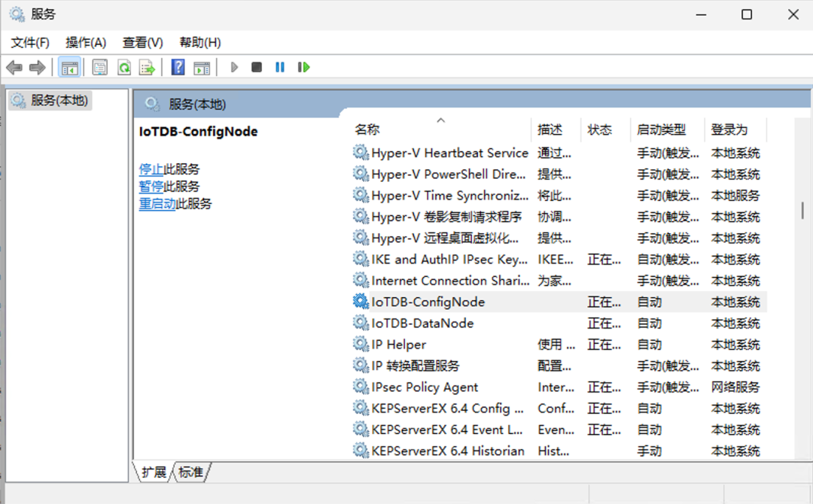813x504 pixels.
Task: Open the 文件(F) menu
Action: [30, 42]
